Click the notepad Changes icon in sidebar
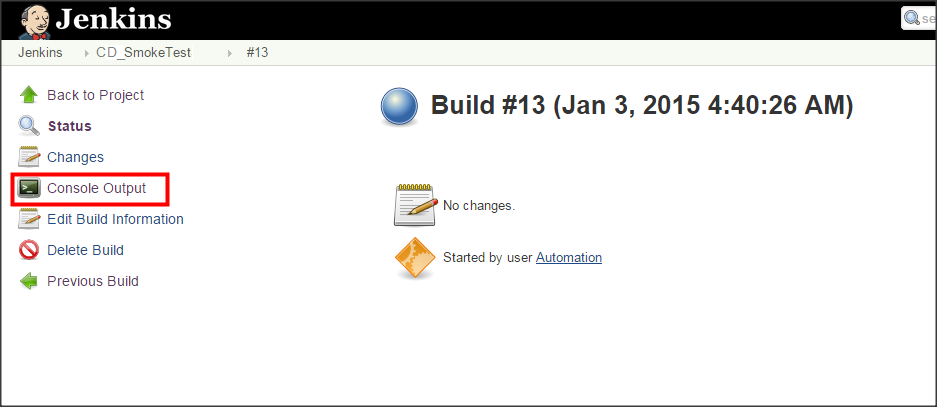The width and height of the screenshot is (937, 407). point(29,157)
